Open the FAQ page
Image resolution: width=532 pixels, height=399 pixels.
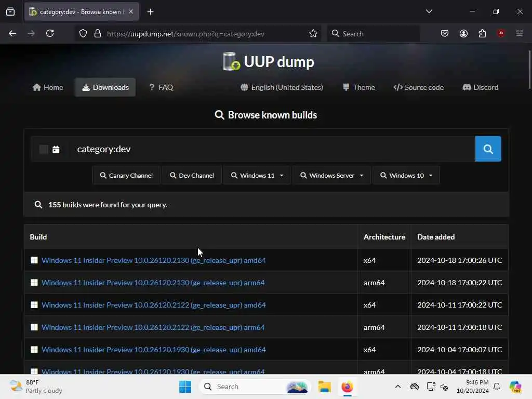[161, 87]
